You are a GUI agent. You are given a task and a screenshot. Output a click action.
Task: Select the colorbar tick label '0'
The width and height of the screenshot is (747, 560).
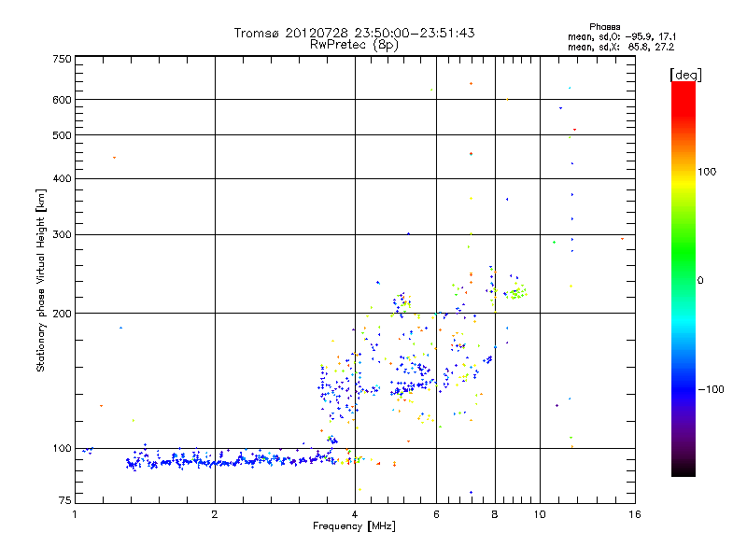700,280
